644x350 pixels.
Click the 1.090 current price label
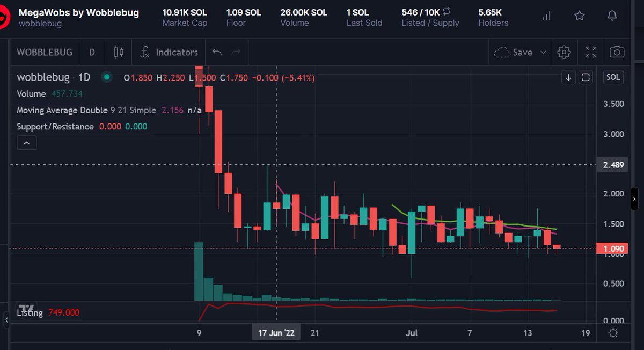point(613,249)
